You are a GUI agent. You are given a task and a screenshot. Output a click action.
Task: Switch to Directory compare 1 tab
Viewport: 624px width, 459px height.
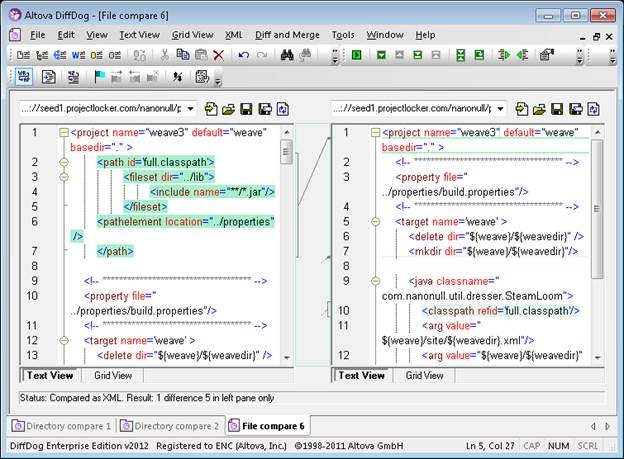(61, 426)
